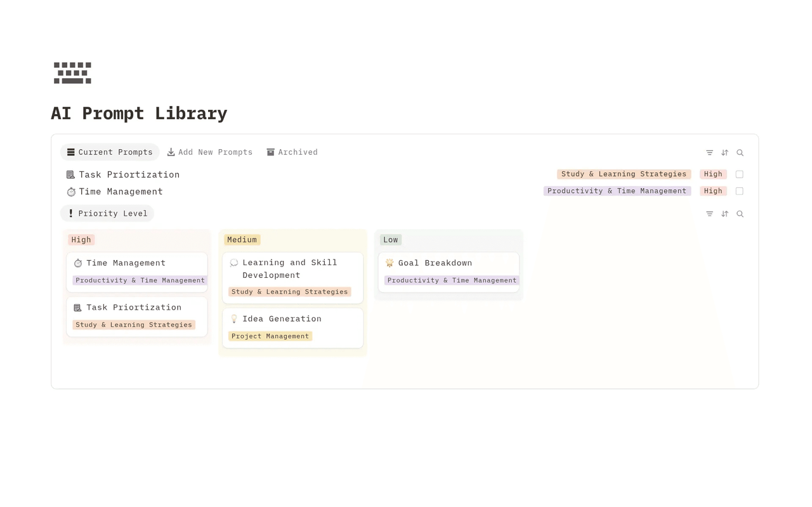812x507 pixels.
Task: Click Time Management card title in High column
Action: (x=126, y=263)
